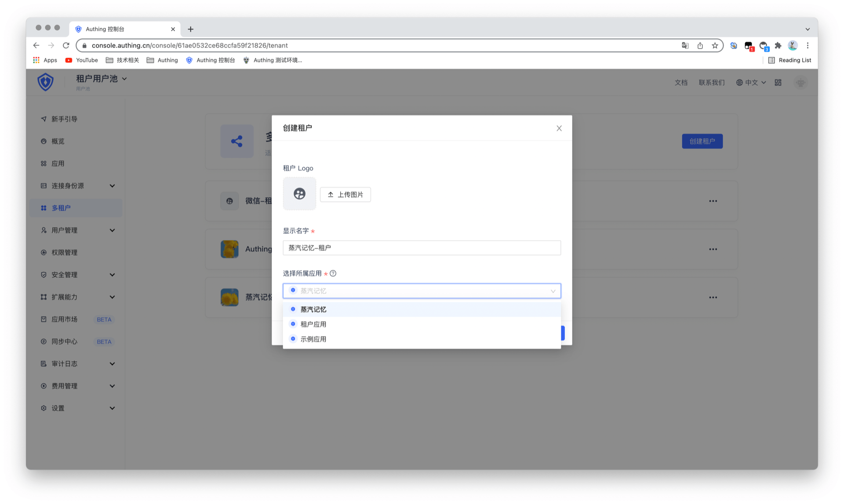
Task: Click the 上传图片 upload button
Action: (345, 195)
